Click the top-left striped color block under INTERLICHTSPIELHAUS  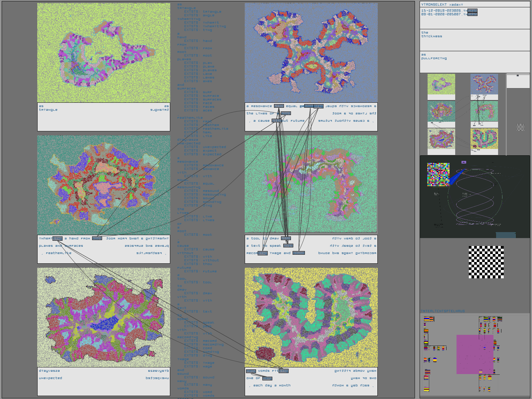point(429,319)
